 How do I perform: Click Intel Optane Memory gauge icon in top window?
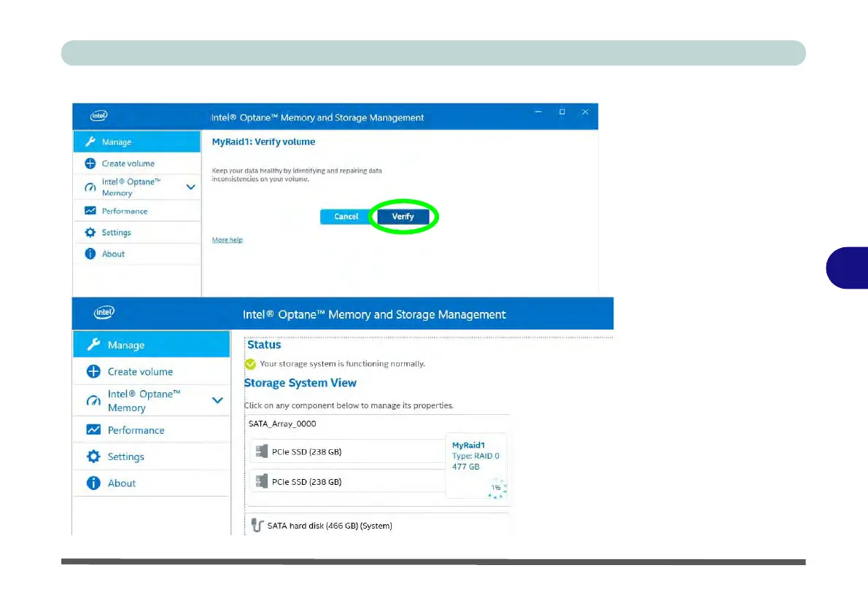coord(90,187)
